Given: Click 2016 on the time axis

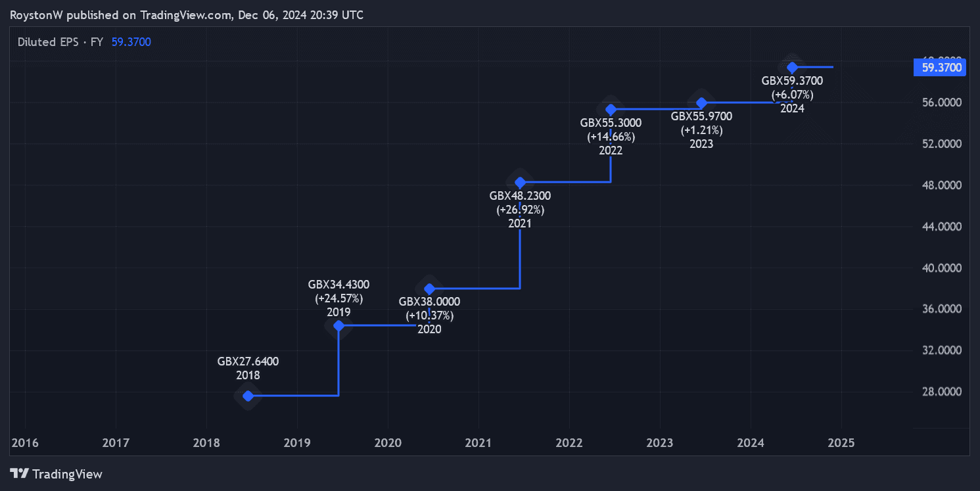Looking at the screenshot, I should tap(25, 443).
